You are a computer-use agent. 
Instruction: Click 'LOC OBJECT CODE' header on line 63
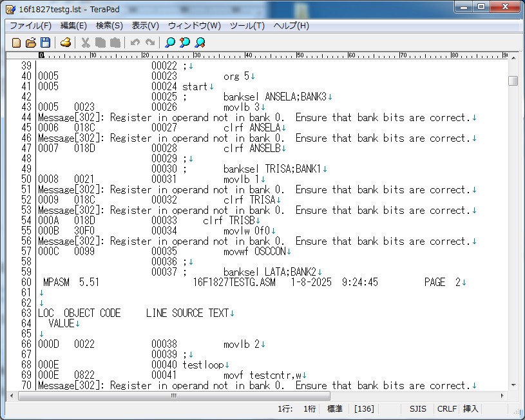pyautogui.click(x=79, y=313)
